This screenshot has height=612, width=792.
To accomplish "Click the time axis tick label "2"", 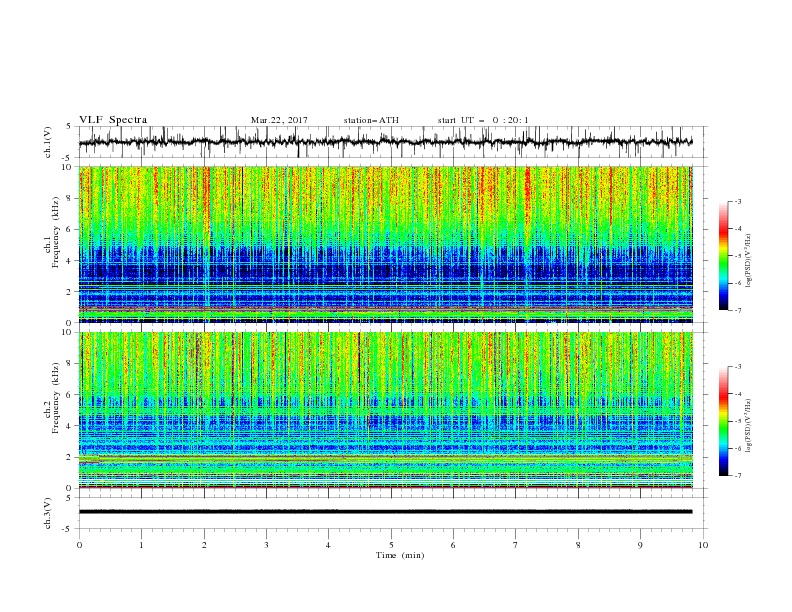I will 204,545.
